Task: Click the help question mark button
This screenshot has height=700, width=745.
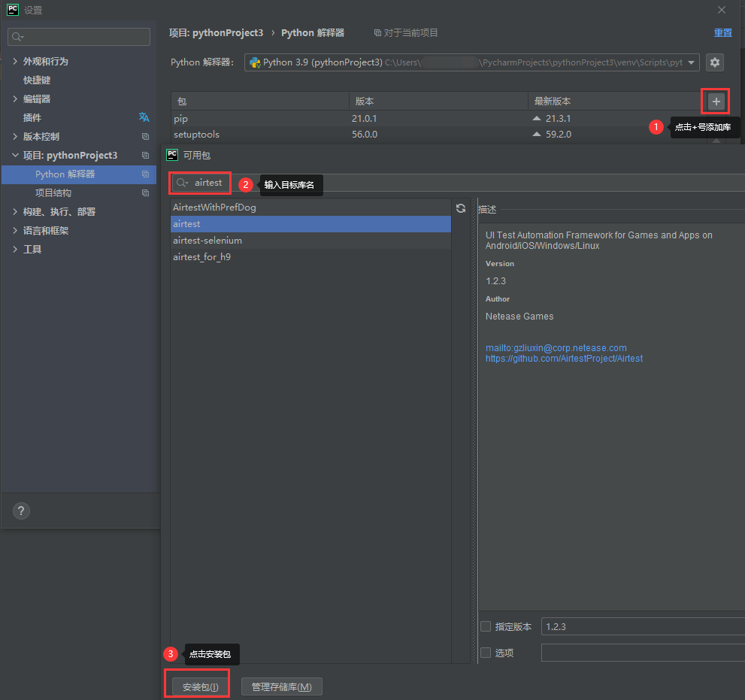Action: pyautogui.click(x=21, y=511)
